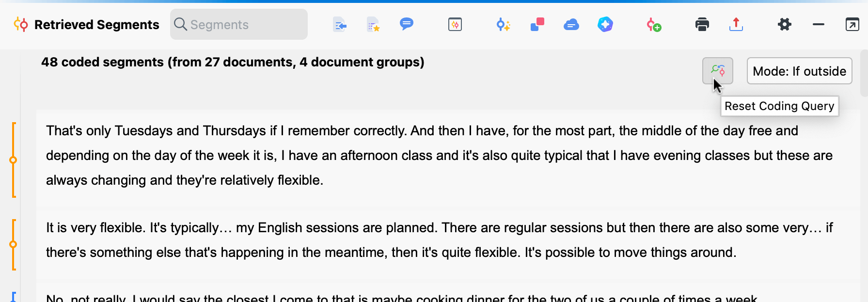Click the gradient AI sparkle badge icon
This screenshot has width=868, height=302.
pos(605,24)
